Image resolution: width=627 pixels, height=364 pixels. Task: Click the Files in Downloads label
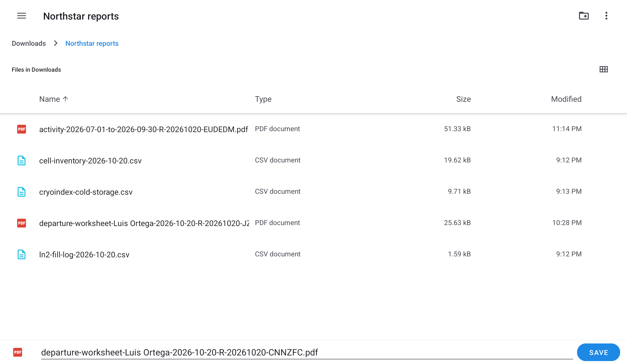coord(36,70)
